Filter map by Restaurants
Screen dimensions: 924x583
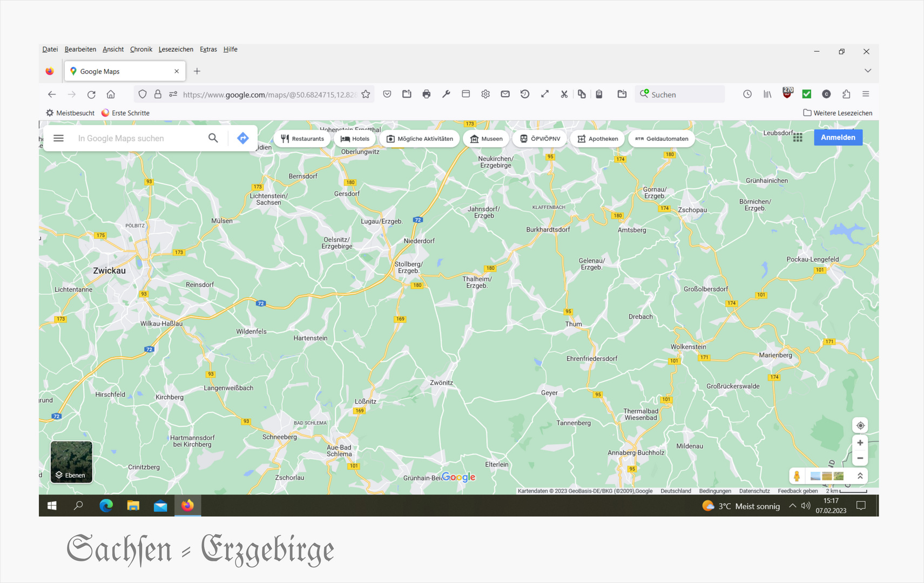tap(302, 139)
